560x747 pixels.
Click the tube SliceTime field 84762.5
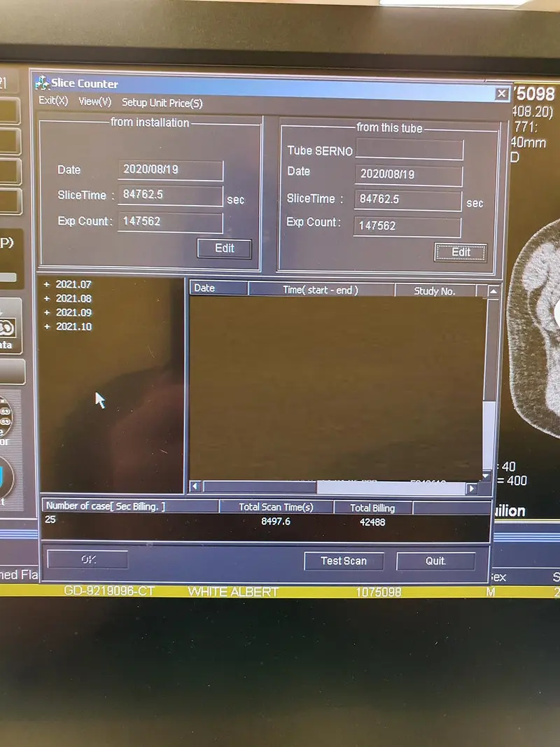click(407, 200)
